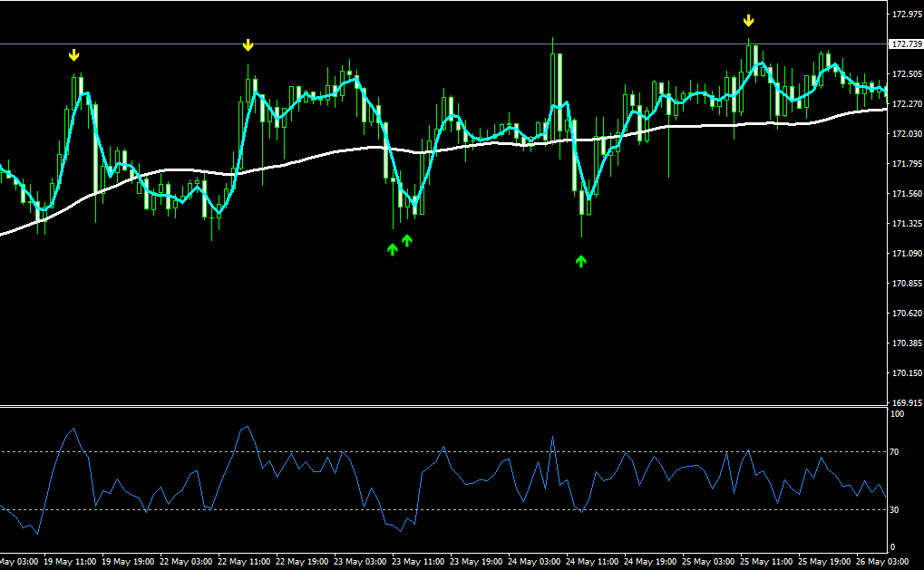Click the 0 level on the oscillator scale
Viewport: 924px width, 570px height.
pos(893,547)
